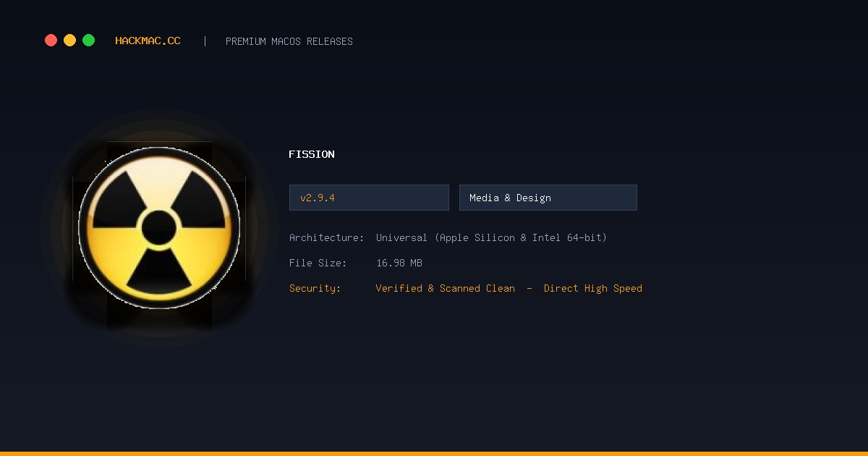The width and height of the screenshot is (868, 456).
Task: Click the Security: label
Action: click(x=315, y=288)
